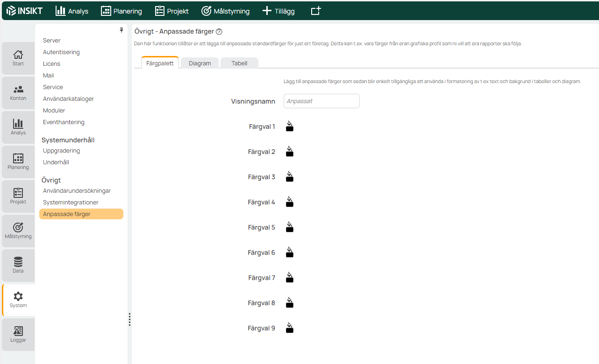Viewport: 599px width, 364px height.
Task: Open Projekt in the sidebar
Action: point(18,196)
